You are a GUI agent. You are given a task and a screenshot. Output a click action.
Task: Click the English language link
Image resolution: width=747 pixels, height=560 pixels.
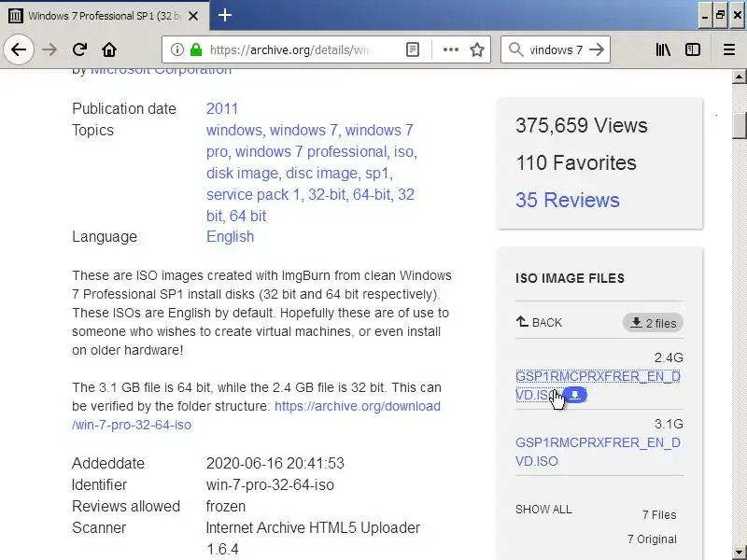click(x=230, y=237)
